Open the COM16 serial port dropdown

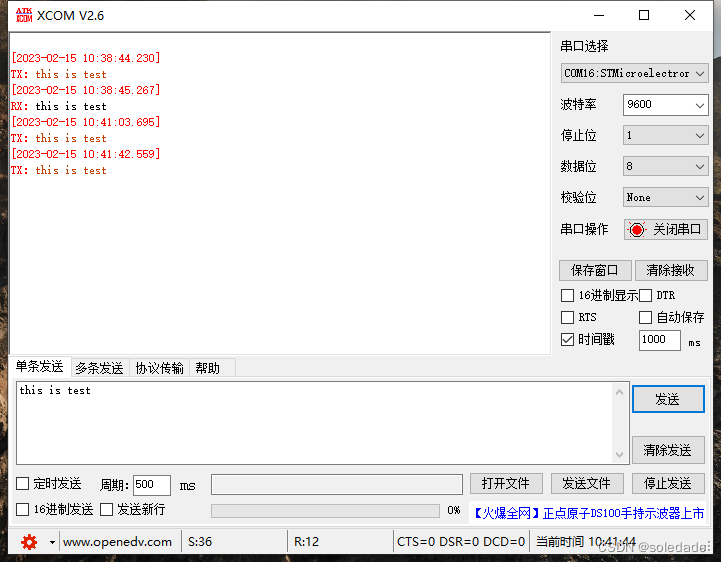tap(634, 73)
